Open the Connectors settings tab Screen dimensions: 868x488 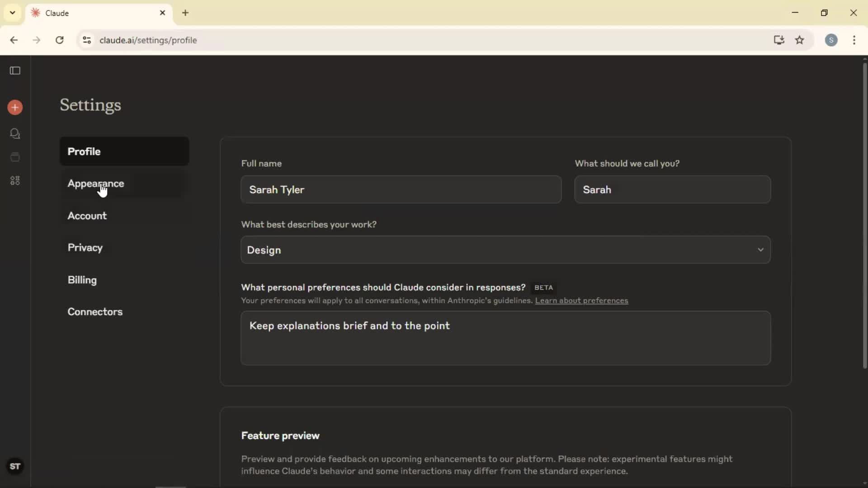tap(124, 312)
